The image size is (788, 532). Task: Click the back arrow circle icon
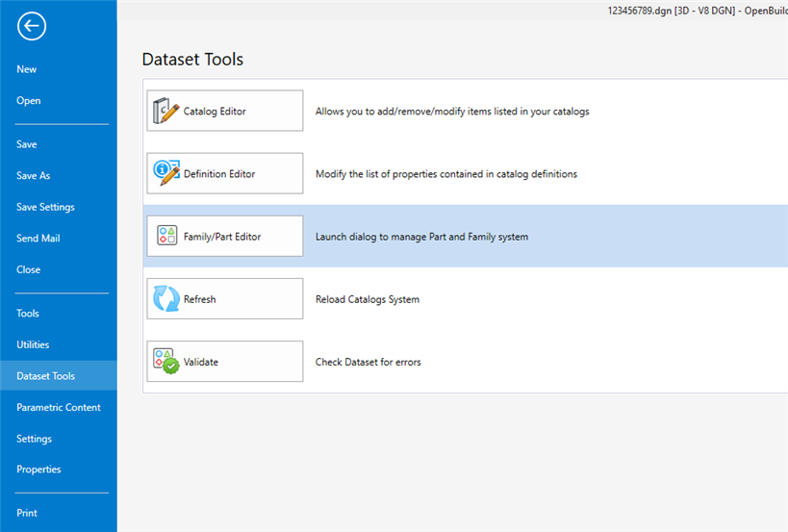point(31,27)
